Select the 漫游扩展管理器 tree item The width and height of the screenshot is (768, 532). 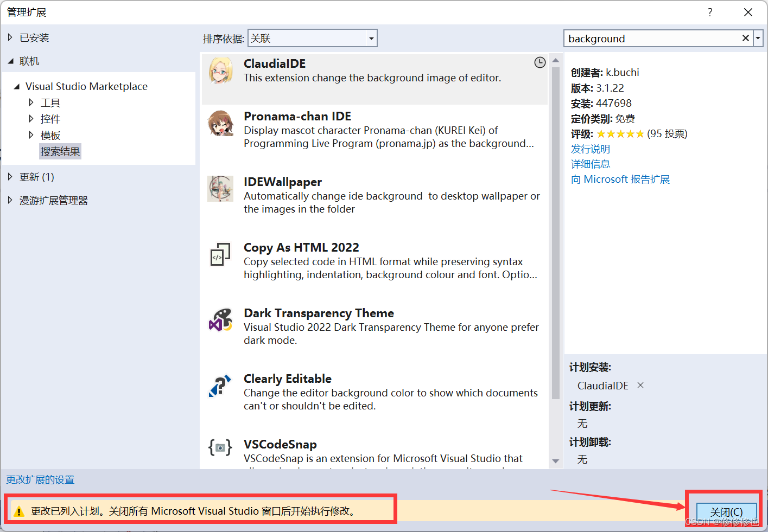point(54,200)
